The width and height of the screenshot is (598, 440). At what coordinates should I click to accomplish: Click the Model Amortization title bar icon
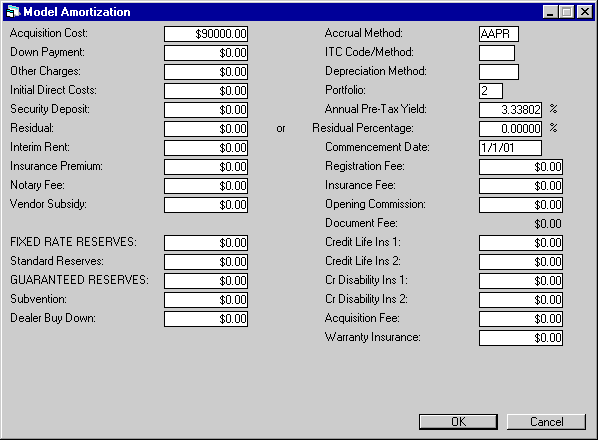[13, 12]
